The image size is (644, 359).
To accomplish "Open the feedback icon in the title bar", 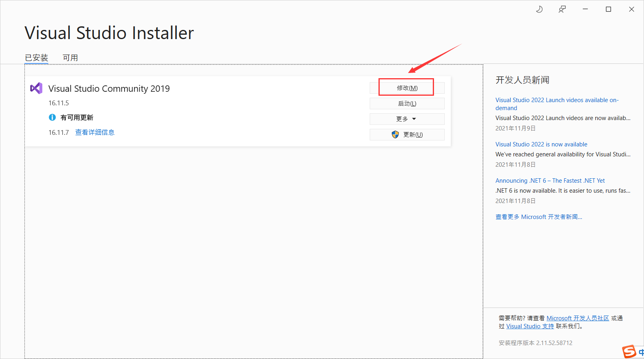I will 562,9.
